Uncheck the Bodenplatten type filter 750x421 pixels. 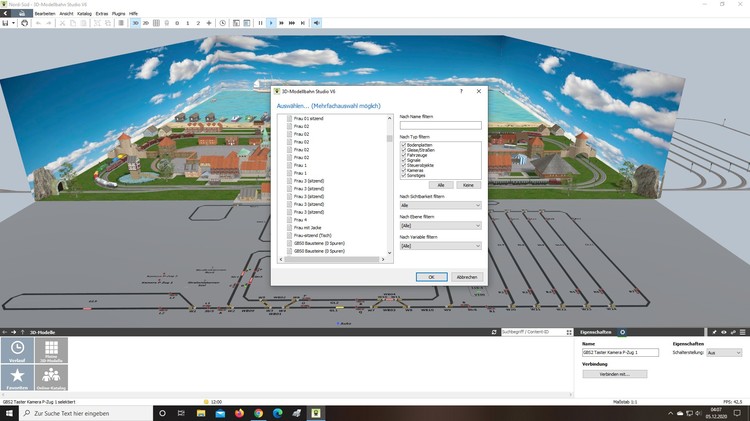[403, 144]
